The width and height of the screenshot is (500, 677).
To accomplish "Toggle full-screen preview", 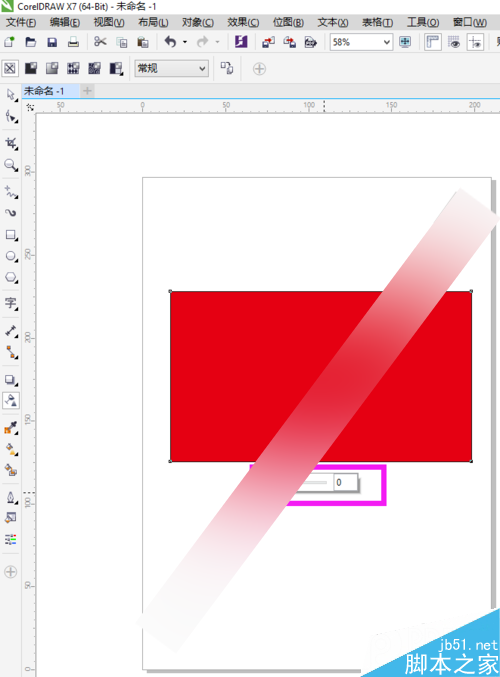I will tap(405, 42).
